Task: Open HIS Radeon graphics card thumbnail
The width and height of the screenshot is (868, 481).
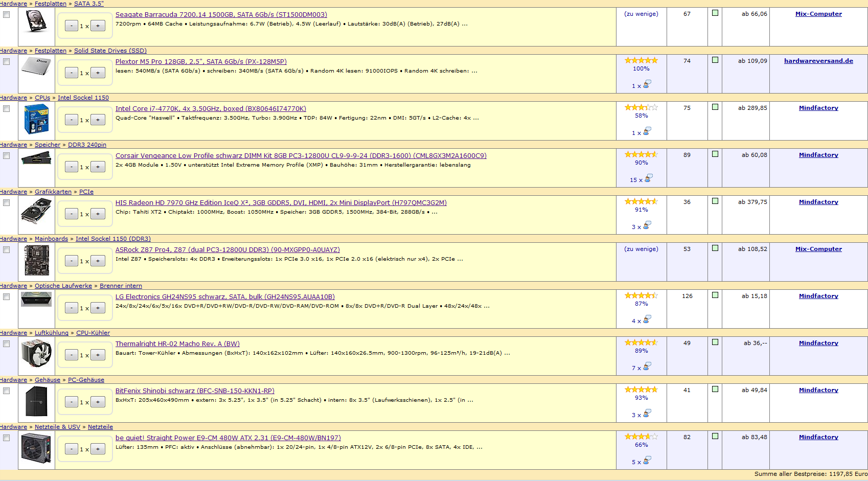Action: coord(36,211)
